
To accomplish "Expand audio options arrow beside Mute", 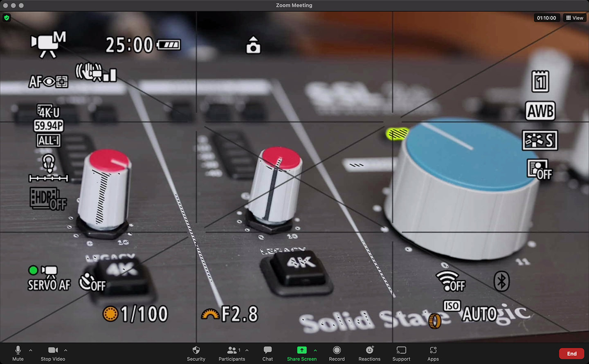I will tap(31, 350).
